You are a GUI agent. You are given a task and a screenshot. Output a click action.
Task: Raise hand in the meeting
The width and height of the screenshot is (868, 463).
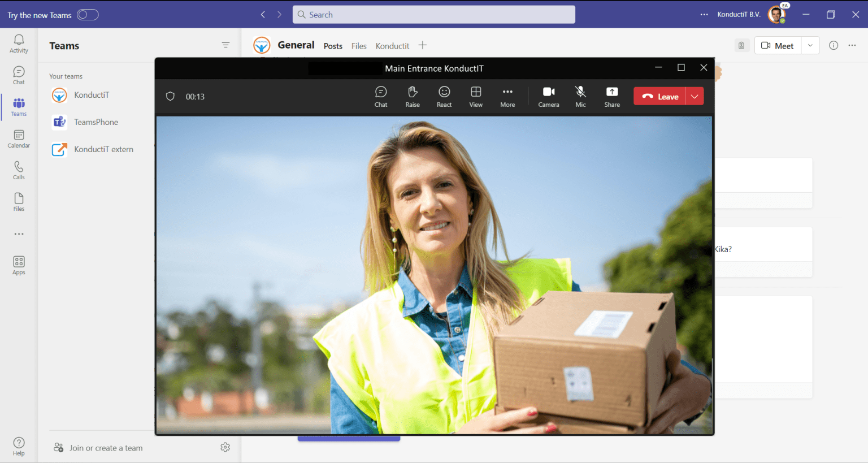[413, 96]
